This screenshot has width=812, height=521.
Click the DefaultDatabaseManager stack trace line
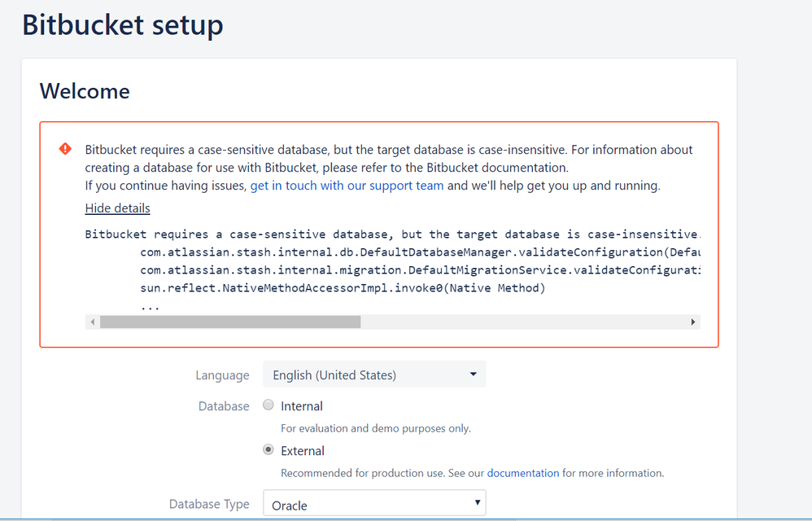point(420,252)
